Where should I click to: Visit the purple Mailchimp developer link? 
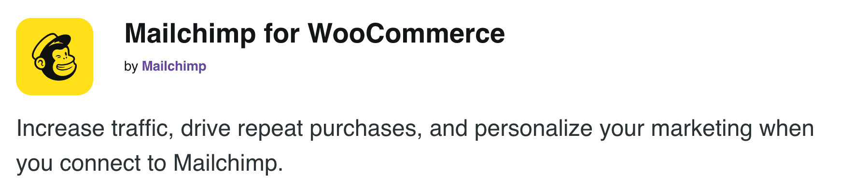tap(174, 66)
